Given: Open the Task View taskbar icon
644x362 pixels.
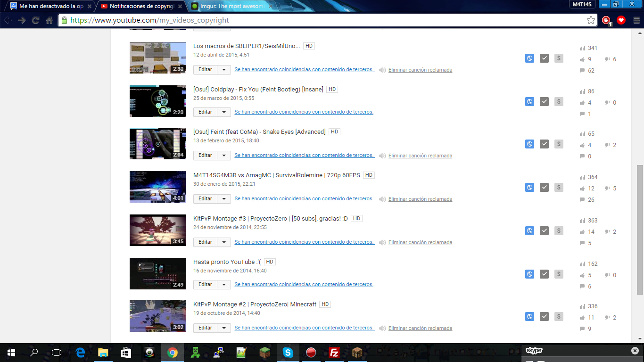Looking at the screenshot, I should tap(57, 352).
